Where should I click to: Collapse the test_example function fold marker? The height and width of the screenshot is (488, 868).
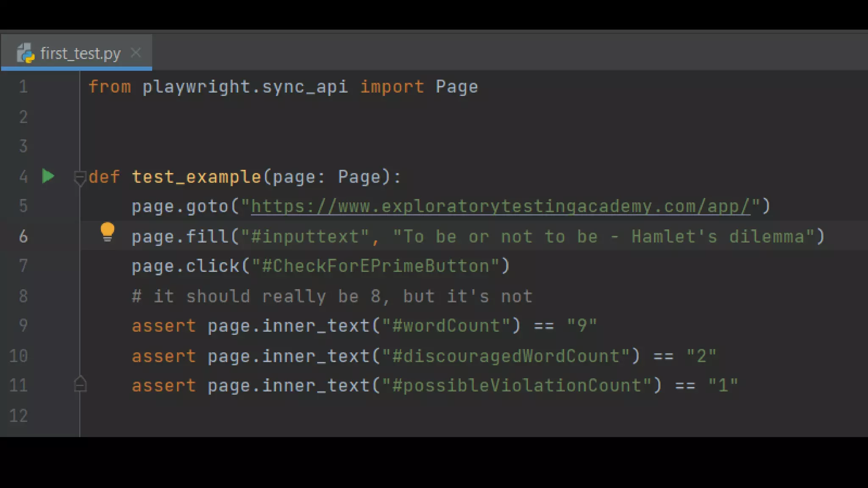(x=79, y=177)
